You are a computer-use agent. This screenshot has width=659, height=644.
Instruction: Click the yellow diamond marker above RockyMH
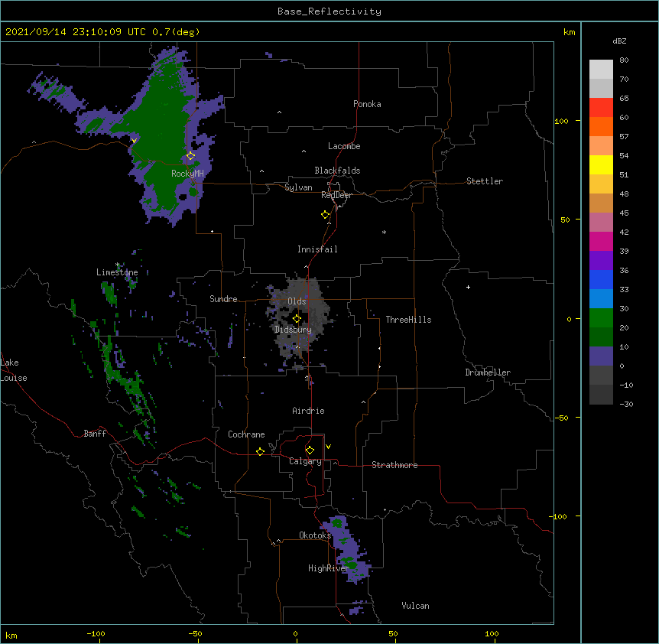191,156
